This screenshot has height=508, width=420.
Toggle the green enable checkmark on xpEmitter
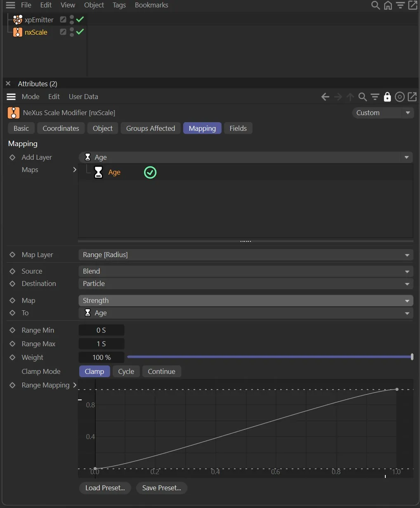[x=80, y=19]
